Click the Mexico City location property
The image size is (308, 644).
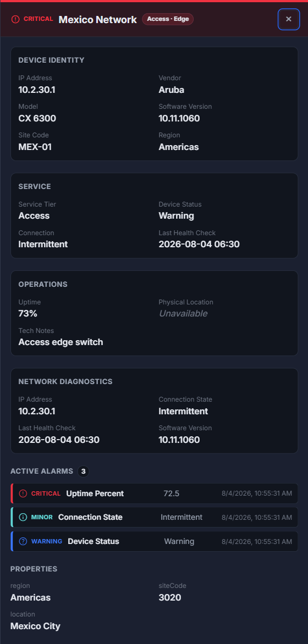(x=35, y=626)
